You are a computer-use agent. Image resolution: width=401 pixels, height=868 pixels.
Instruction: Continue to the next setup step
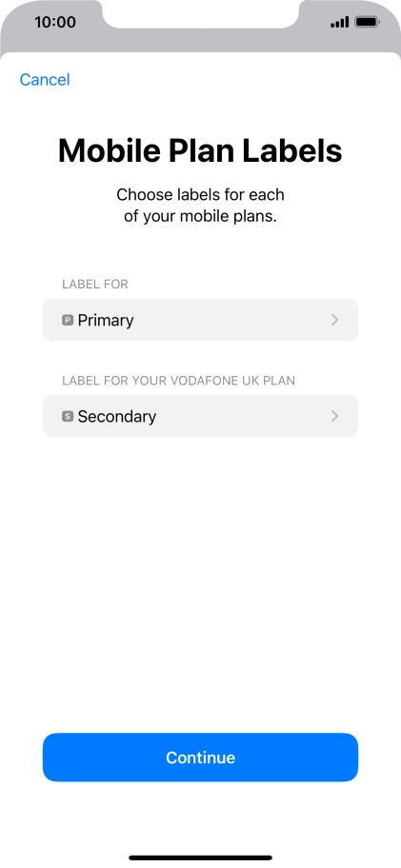coord(200,758)
